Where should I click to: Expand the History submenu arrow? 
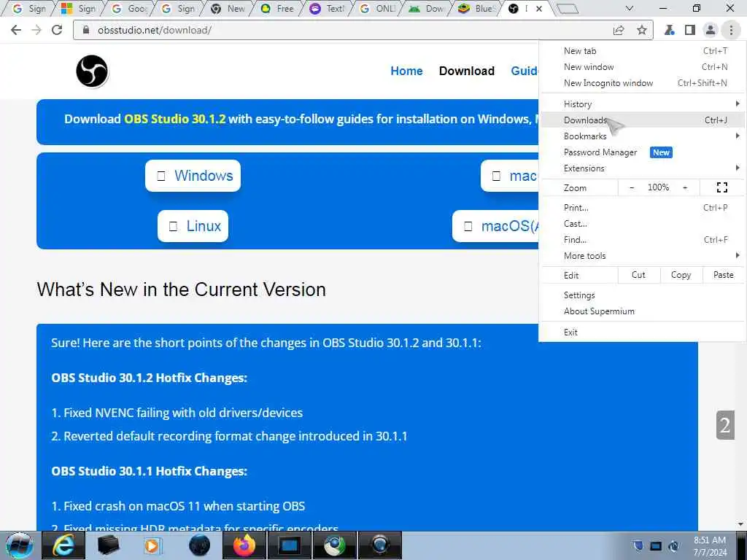(x=737, y=104)
